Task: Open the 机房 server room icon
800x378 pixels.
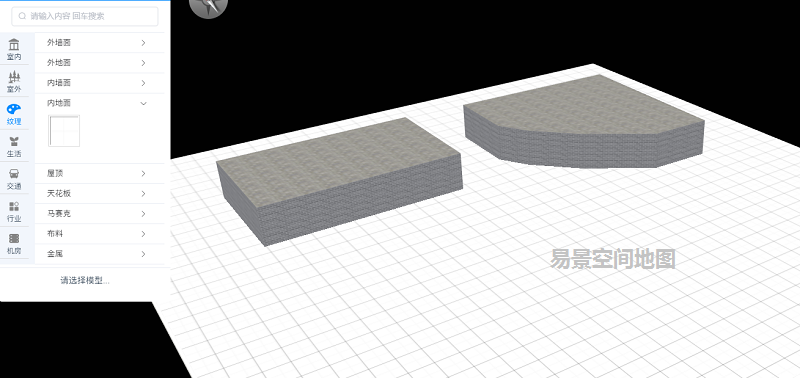Action: click(x=14, y=238)
